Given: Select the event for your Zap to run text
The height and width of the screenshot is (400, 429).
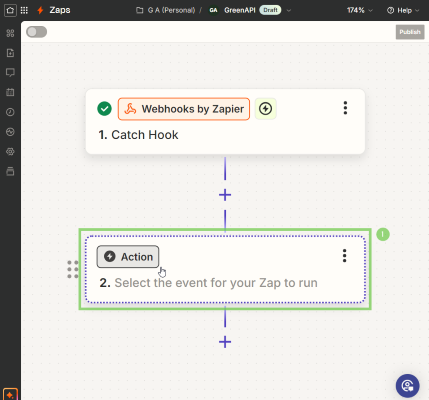Looking at the screenshot, I should click(x=216, y=283).
